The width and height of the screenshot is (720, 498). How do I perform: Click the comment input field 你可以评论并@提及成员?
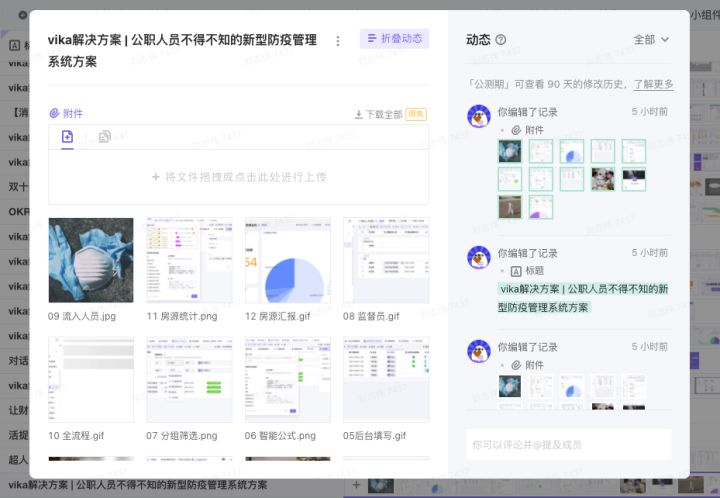tap(568, 445)
